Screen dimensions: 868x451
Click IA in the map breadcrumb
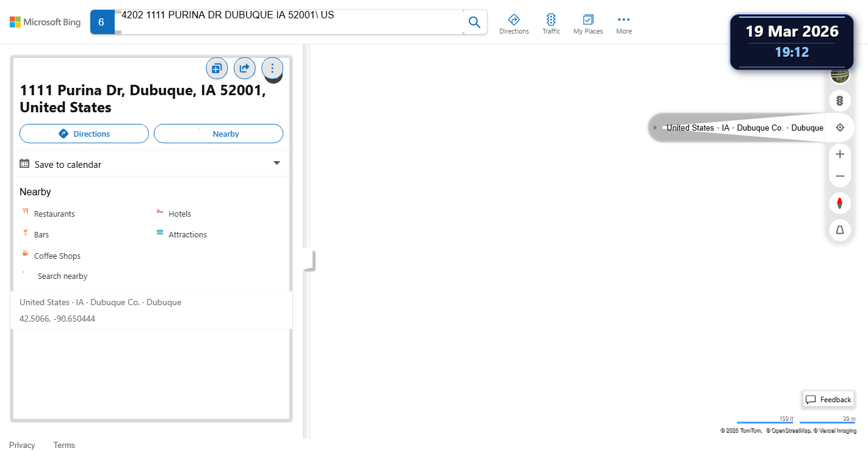[726, 128]
